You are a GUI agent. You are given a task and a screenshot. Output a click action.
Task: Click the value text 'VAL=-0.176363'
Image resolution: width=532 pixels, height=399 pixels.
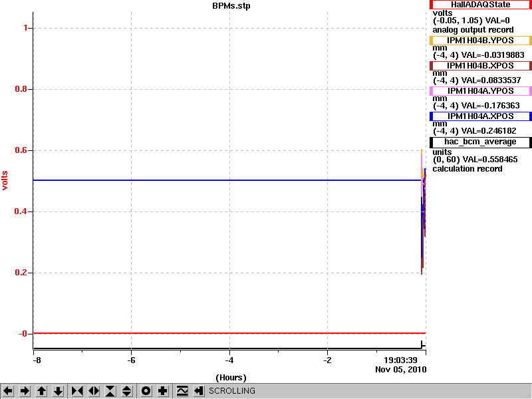pos(491,106)
